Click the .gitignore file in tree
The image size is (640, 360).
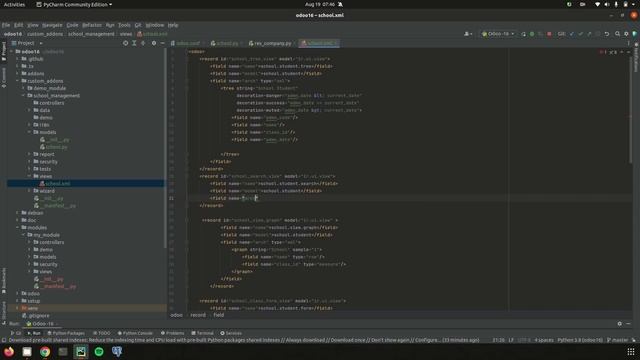(39, 316)
